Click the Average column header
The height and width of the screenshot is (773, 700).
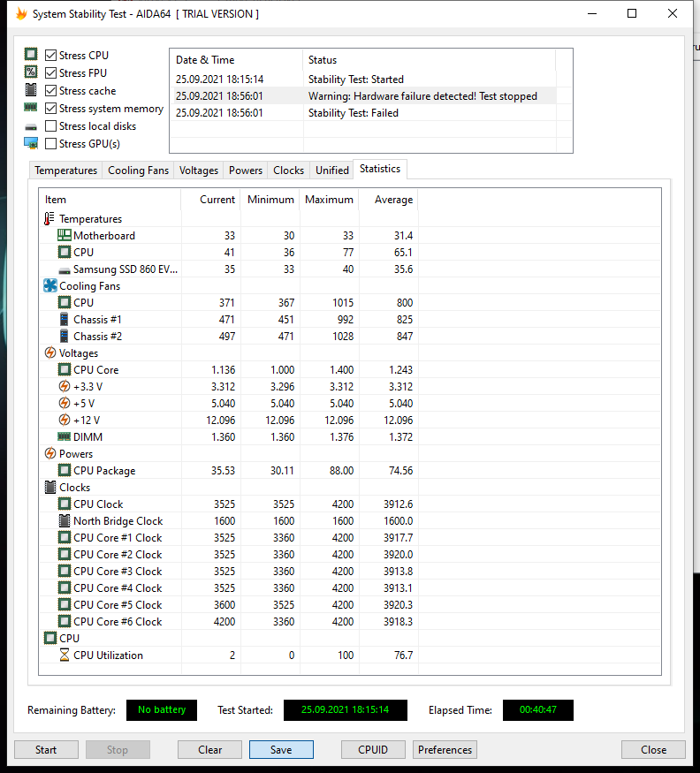[x=389, y=200]
